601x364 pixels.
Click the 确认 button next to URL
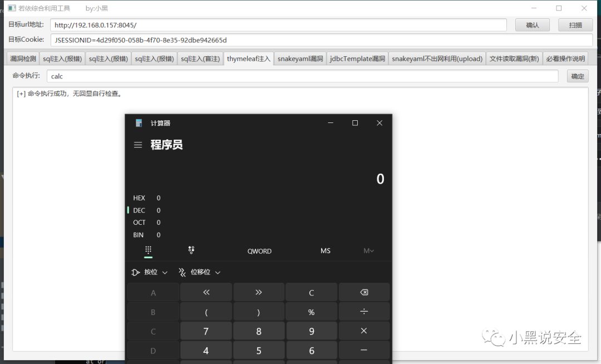(533, 25)
